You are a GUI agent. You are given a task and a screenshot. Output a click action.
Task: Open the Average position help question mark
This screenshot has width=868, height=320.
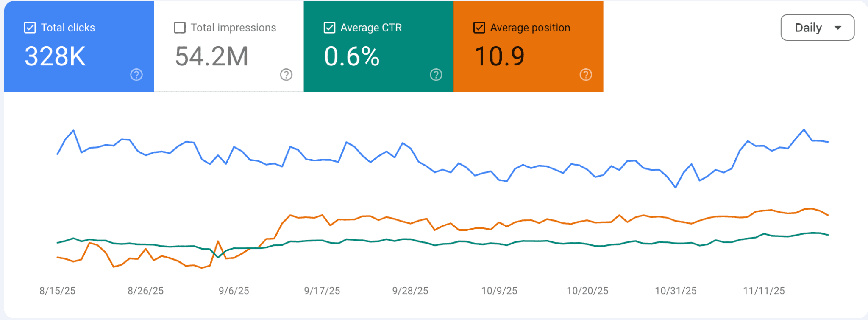[x=585, y=75]
